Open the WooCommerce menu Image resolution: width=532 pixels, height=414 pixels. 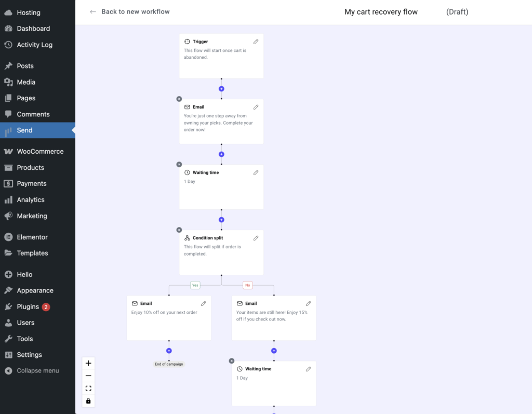click(x=37, y=151)
